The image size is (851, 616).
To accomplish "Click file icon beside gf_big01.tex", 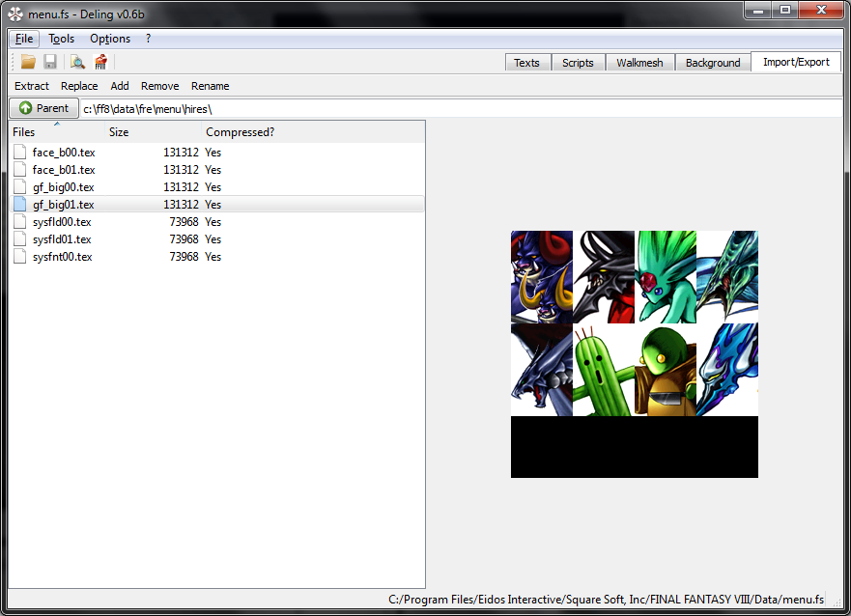I will [x=20, y=204].
